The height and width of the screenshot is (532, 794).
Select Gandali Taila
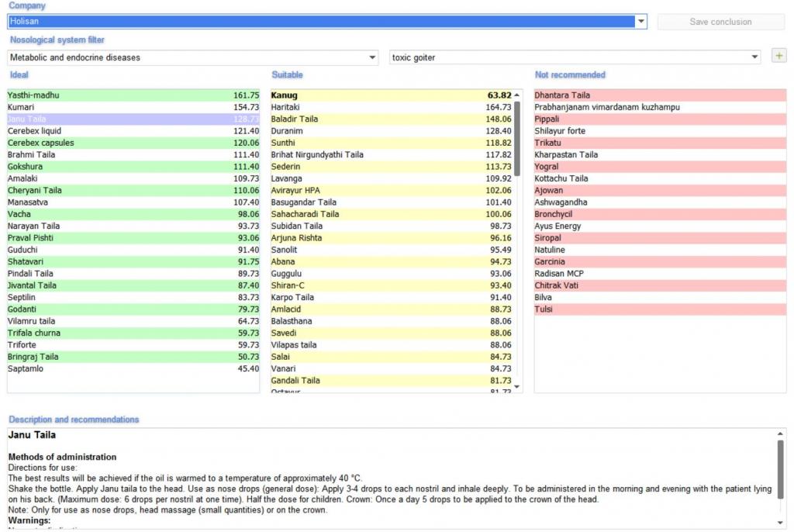tap(392, 381)
